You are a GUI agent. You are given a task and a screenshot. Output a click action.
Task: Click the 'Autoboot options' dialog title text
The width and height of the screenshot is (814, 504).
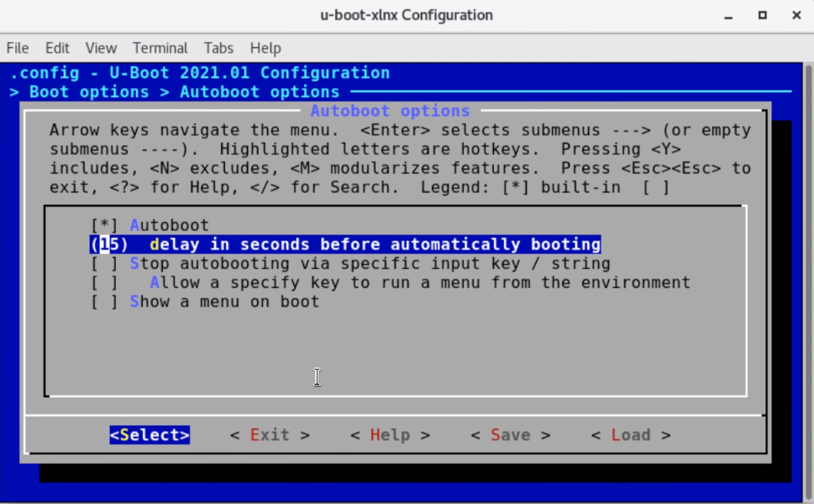click(390, 111)
